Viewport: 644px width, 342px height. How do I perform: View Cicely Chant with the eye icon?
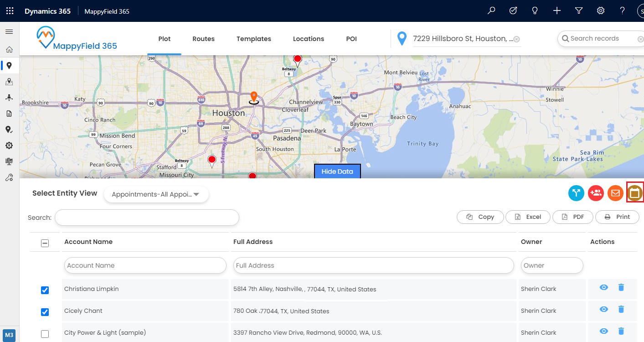pyautogui.click(x=604, y=309)
